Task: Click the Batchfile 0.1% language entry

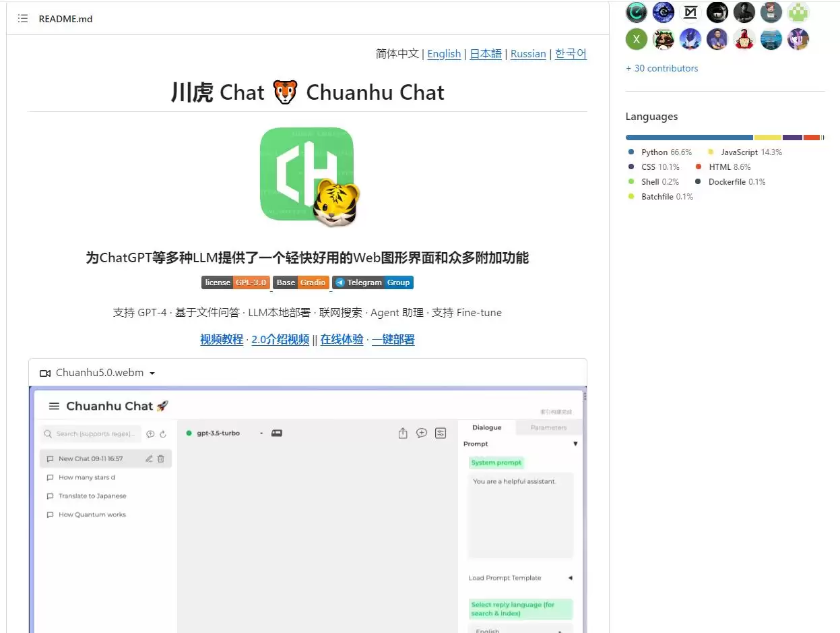Action: [x=660, y=197]
